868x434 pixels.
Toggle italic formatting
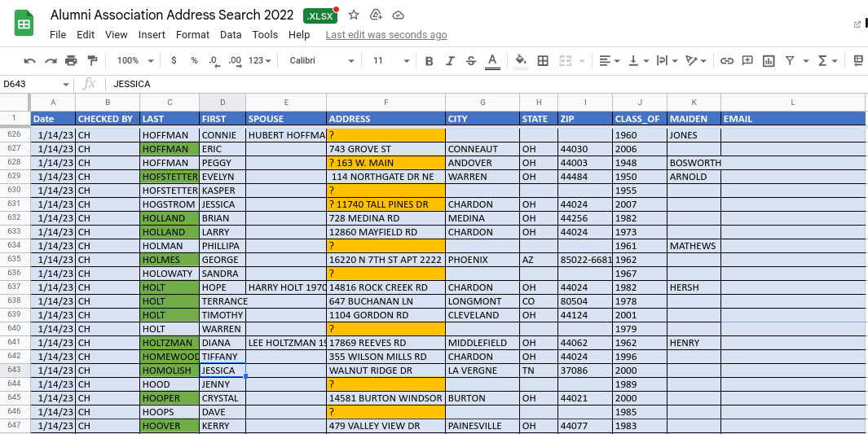450,61
